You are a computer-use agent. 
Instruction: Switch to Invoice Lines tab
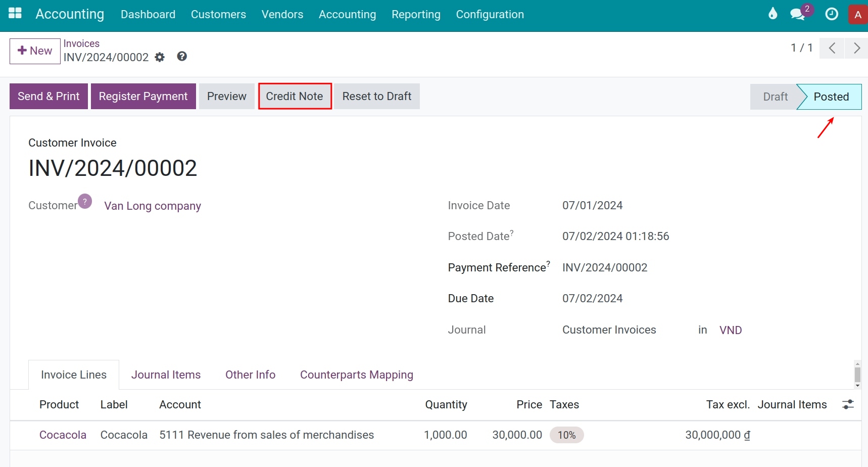click(x=74, y=375)
